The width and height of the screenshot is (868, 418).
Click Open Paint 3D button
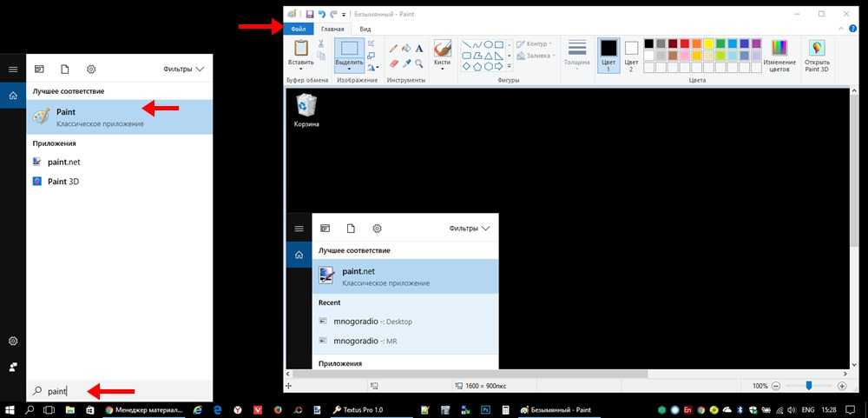pos(817,56)
